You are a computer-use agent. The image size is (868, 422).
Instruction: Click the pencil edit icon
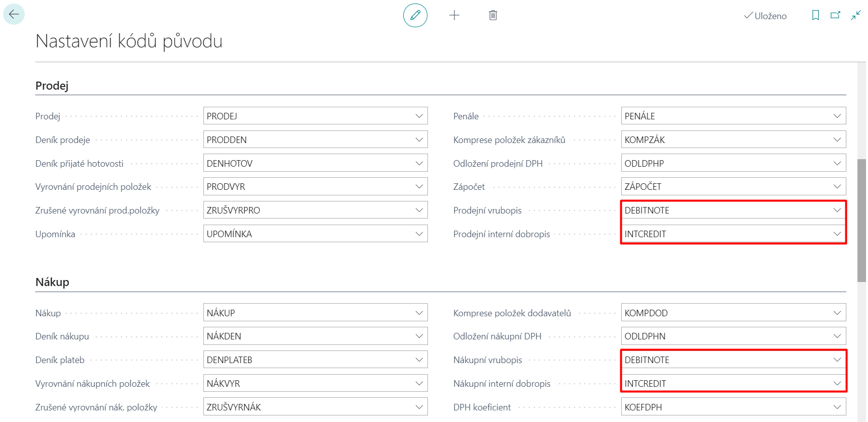(x=415, y=15)
